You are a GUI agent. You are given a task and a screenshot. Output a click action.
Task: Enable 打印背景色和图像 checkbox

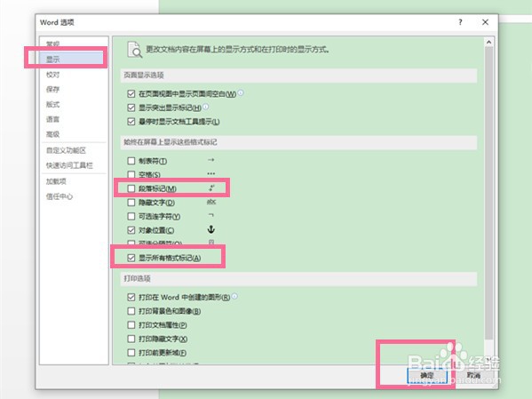(x=131, y=311)
